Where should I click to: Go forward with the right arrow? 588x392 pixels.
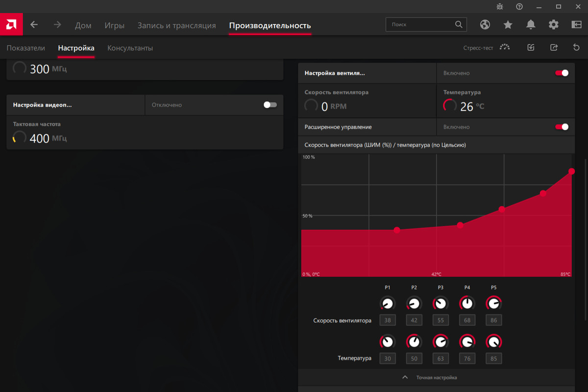pos(57,24)
